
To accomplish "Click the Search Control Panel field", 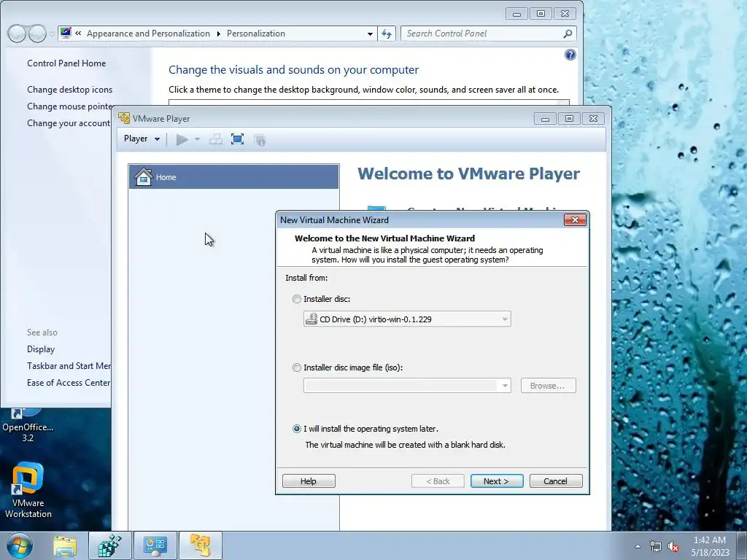I will click(481, 34).
